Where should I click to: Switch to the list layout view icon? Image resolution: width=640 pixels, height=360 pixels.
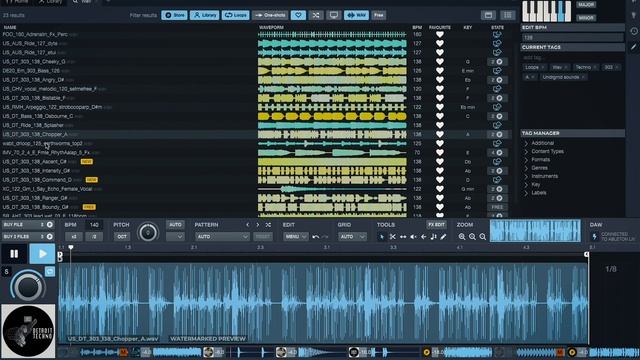point(508,15)
